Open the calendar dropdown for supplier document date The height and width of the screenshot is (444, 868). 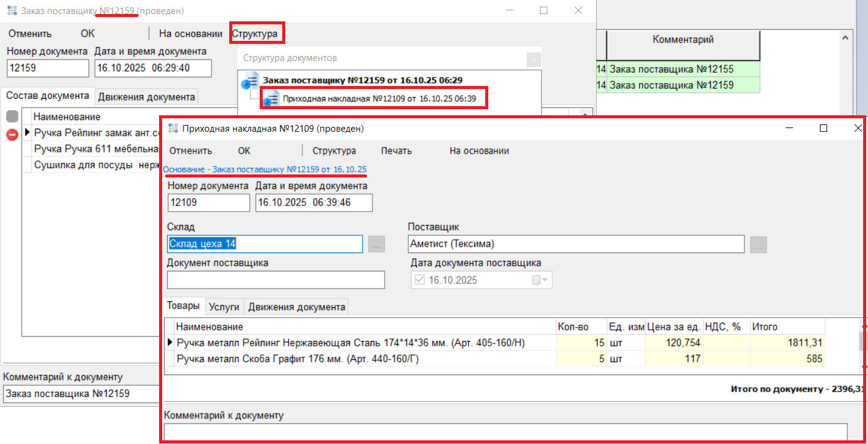click(540, 281)
